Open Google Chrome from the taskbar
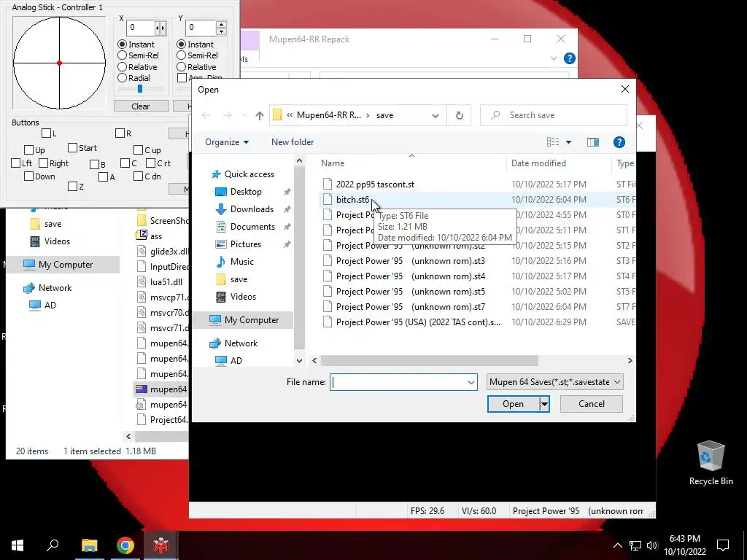 [x=125, y=545]
